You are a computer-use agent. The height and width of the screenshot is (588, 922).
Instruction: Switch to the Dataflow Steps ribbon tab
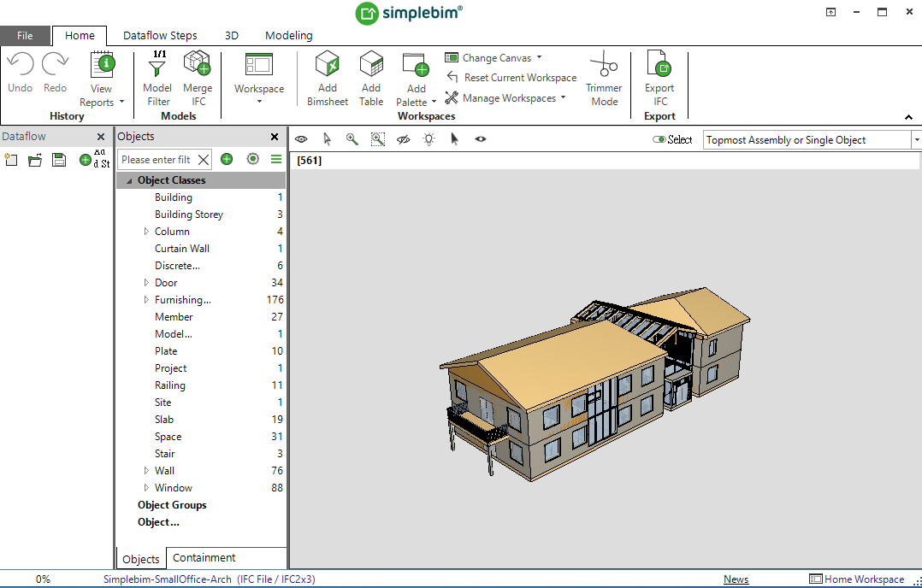coord(160,36)
